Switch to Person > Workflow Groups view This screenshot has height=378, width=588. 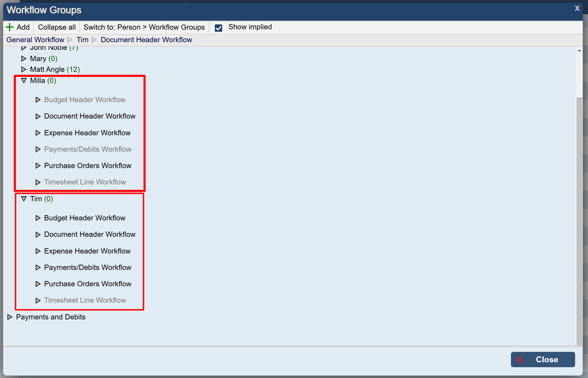point(144,27)
